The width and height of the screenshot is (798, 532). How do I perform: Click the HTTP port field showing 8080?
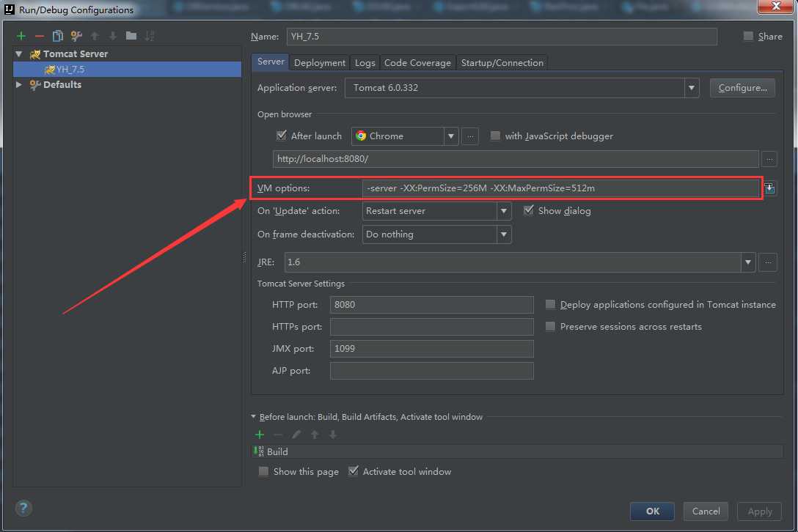point(431,305)
